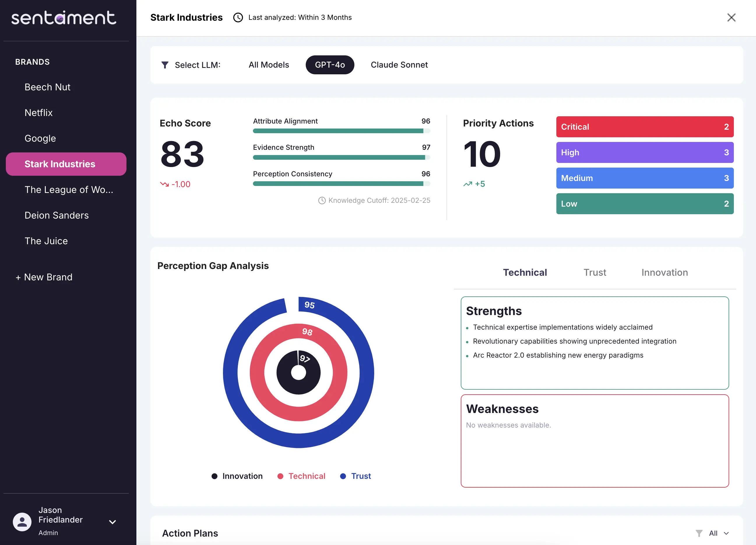
Task: Click the downward trend icon under Echo Score
Action: [164, 184]
